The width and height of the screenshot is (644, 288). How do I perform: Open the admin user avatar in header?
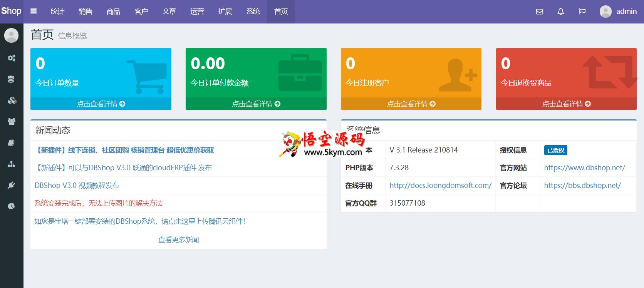point(605,12)
